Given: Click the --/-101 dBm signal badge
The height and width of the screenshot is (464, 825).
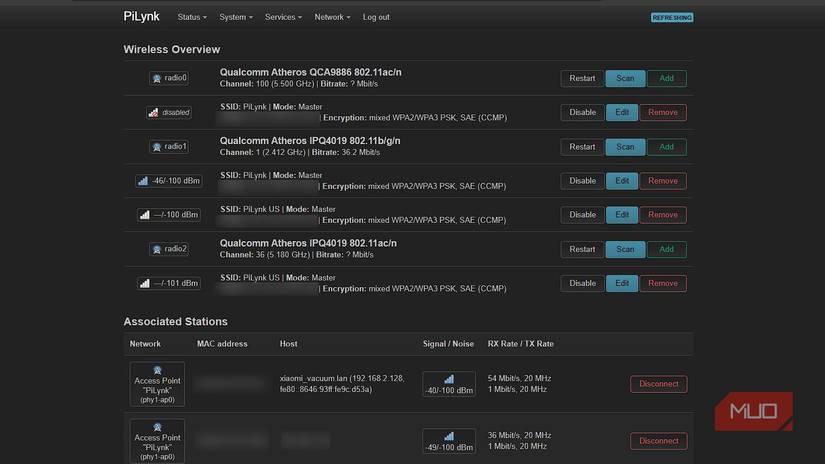Looking at the screenshot, I should tap(169, 283).
